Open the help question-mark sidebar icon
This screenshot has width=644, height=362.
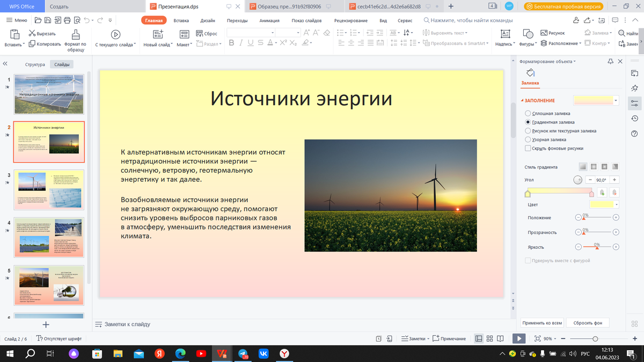635,133
